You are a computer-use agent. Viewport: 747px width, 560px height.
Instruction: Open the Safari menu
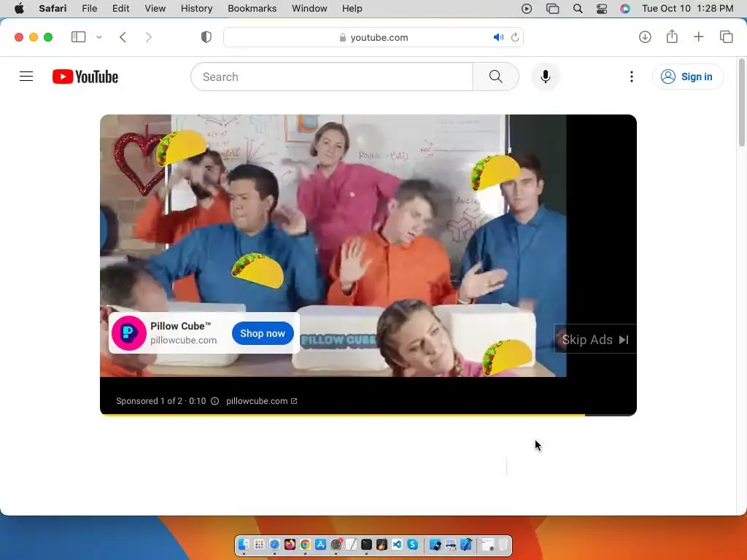pos(53,9)
